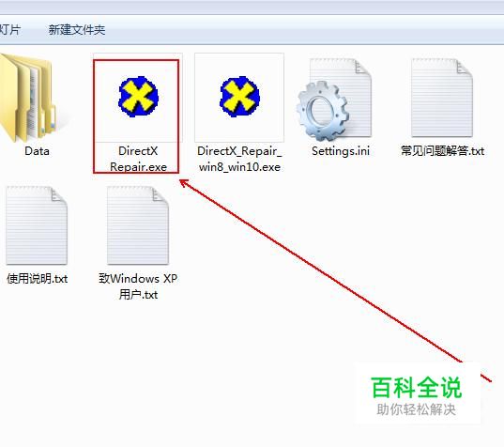The height and width of the screenshot is (447, 504).
Task: Click the "致Windows XP用户.txt" filename text
Action: click(138, 286)
